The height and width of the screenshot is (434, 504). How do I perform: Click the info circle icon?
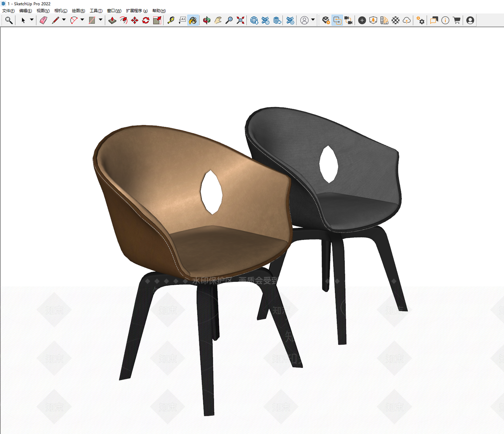445,20
